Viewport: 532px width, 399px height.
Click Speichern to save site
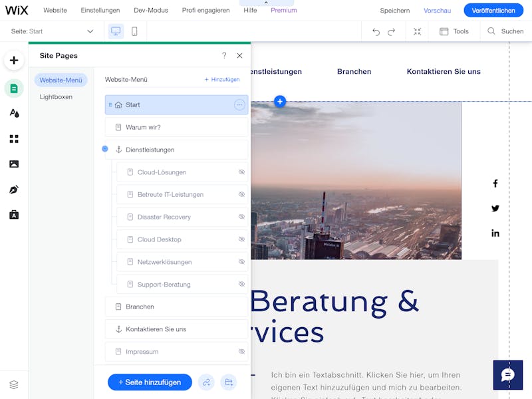point(394,11)
